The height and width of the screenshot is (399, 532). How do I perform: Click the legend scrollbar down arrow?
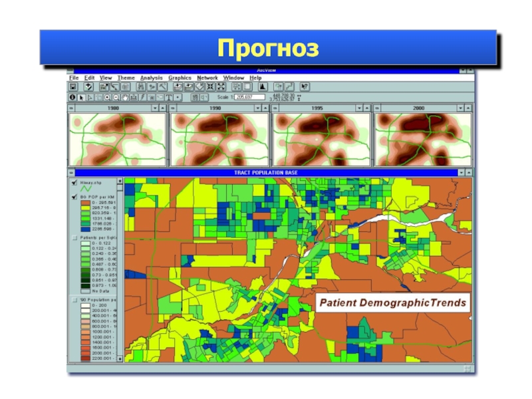120,358
